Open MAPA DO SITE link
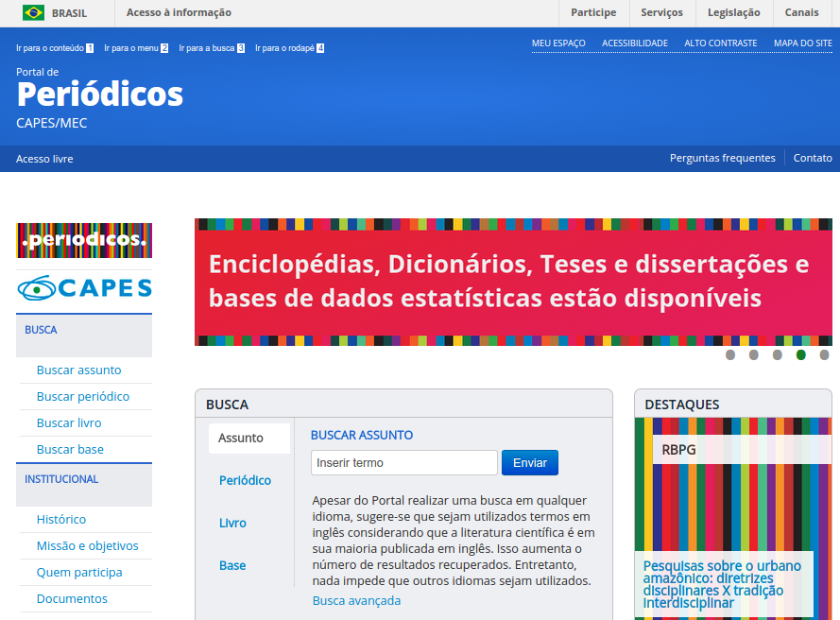 click(x=802, y=43)
